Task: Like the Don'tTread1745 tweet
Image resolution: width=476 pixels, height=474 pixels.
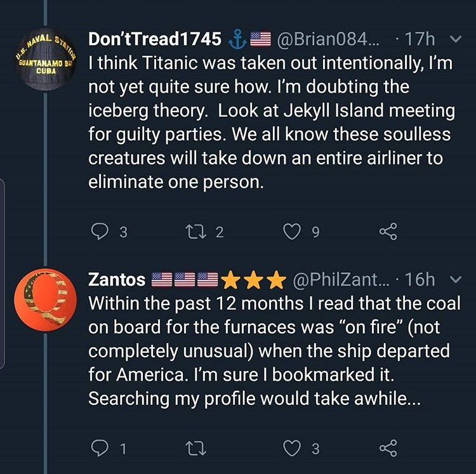Action: (293, 233)
